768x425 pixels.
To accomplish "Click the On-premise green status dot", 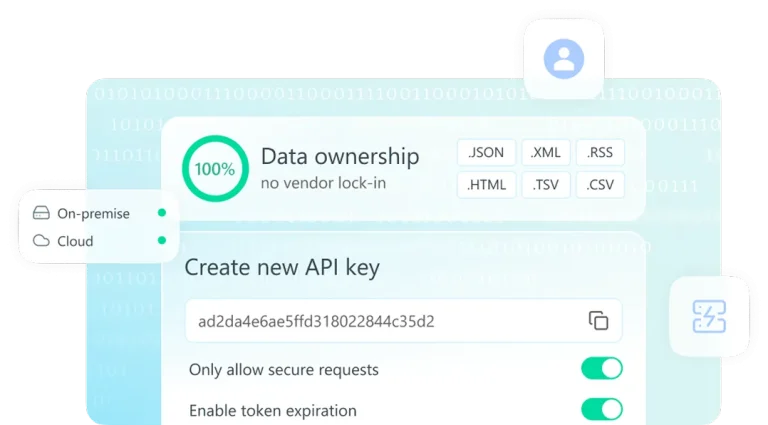I will click(x=162, y=212).
